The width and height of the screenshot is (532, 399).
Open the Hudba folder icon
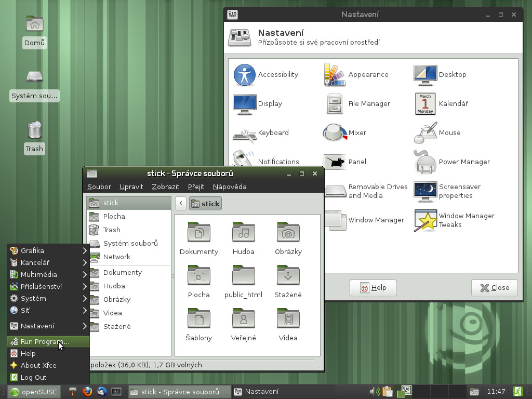coord(243,233)
